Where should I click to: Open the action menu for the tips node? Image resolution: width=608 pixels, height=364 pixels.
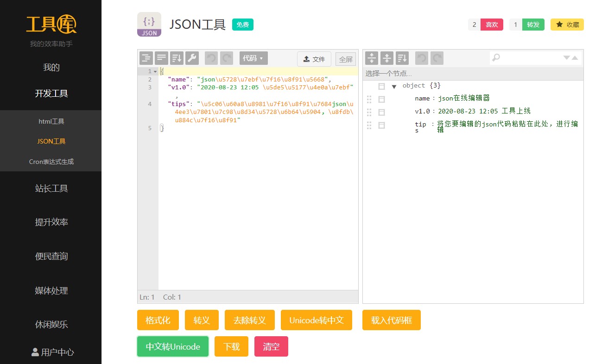point(381,125)
